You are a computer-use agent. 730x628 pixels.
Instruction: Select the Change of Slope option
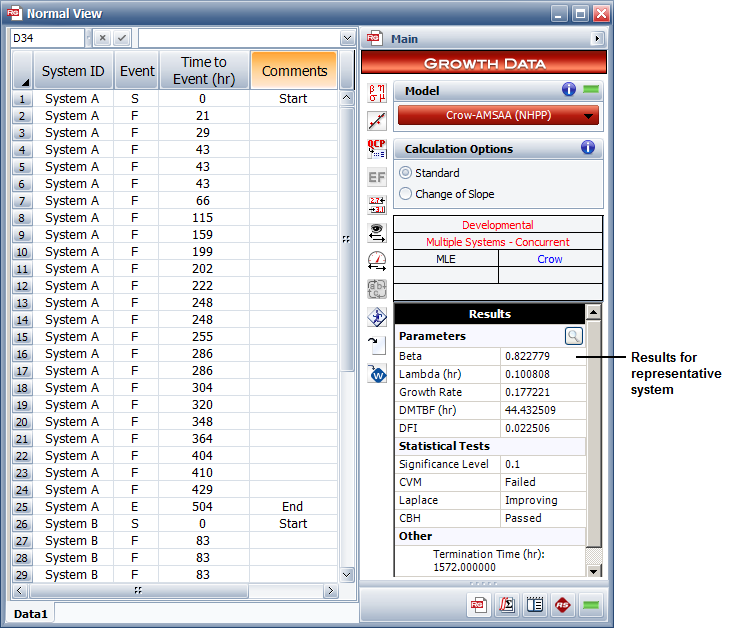406,194
